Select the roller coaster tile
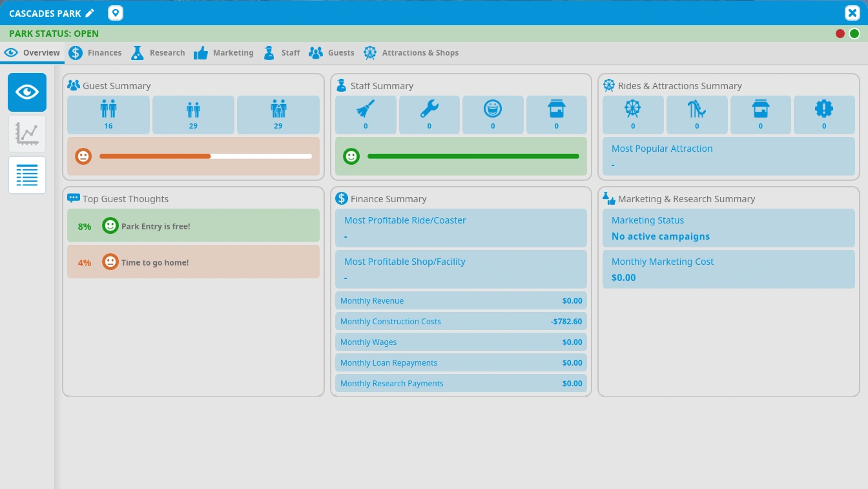This screenshot has width=868, height=489. coord(697,115)
